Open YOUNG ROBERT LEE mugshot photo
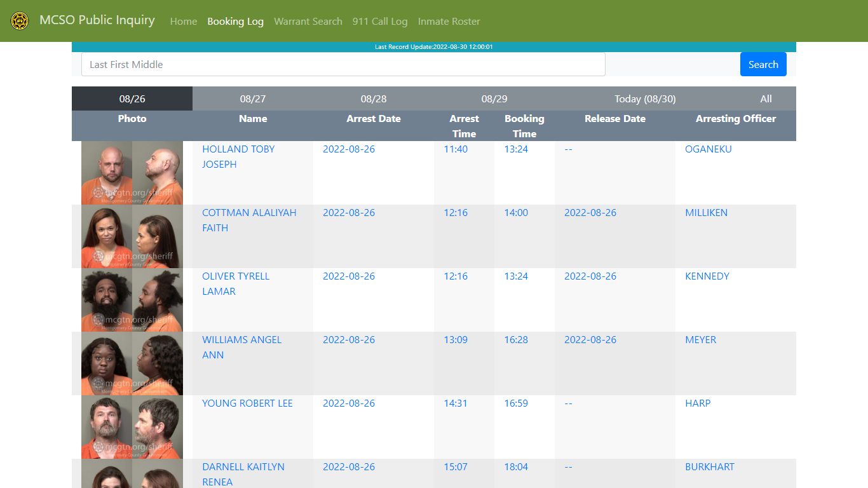The width and height of the screenshot is (868, 488). point(132,427)
